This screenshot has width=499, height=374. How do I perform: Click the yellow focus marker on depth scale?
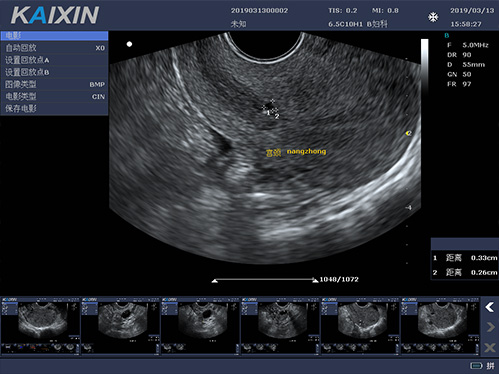pyautogui.click(x=408, y=133)
